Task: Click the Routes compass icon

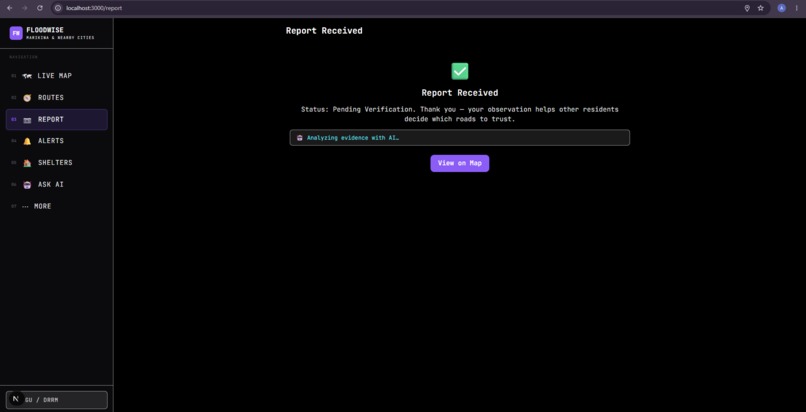Action: tap(27, 98)
